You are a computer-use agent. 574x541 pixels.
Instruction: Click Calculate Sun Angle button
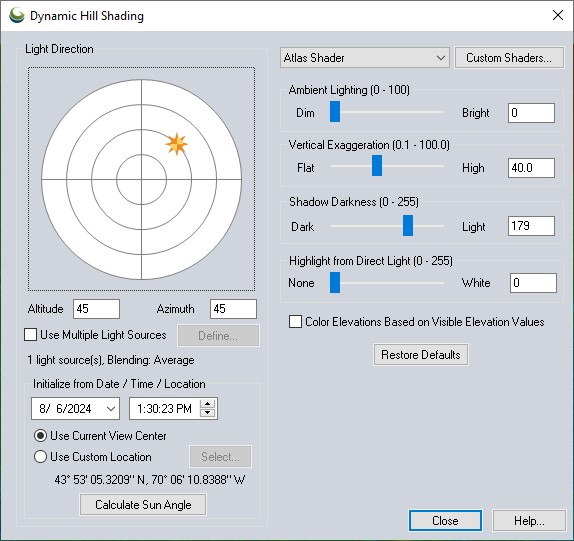click(x=143, y=505)
